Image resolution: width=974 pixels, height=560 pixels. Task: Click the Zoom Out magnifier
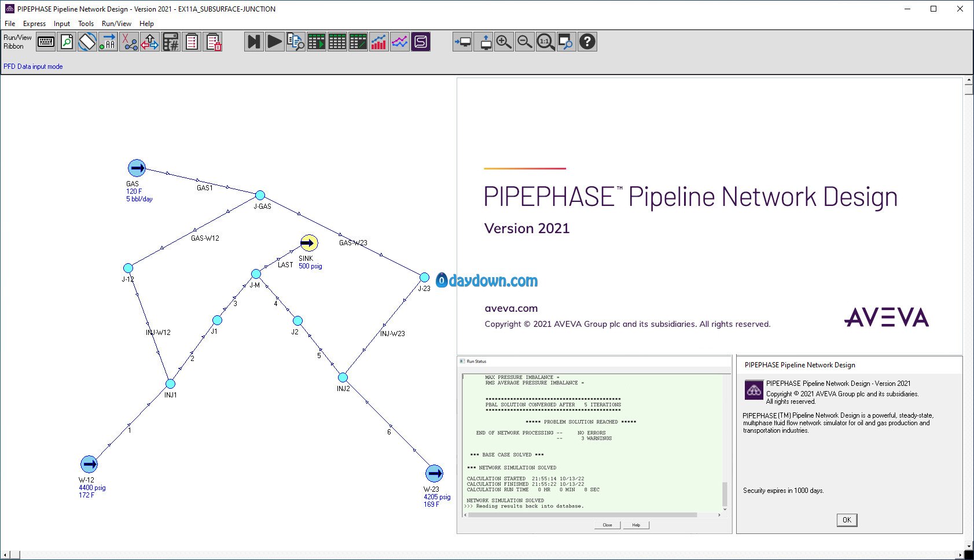tap(525, 42)
